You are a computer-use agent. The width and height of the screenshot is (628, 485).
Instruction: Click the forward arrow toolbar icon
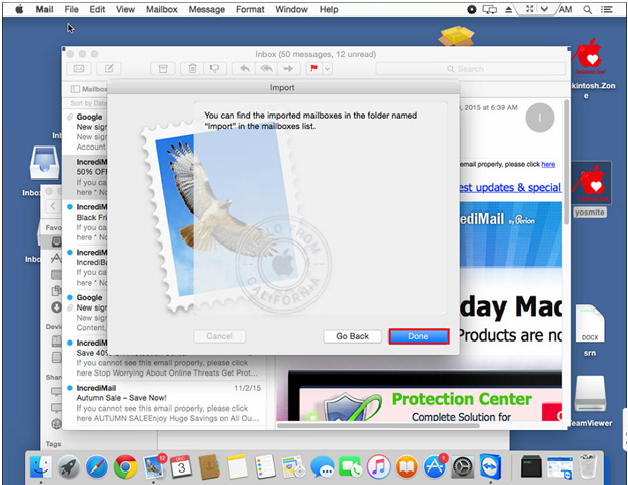289,69
